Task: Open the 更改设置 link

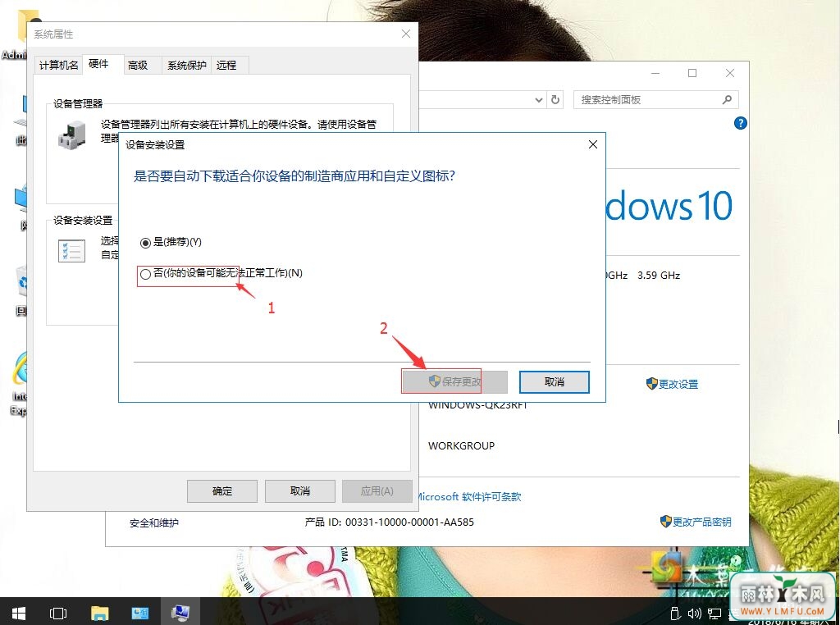Action: (x=678, y=384)
